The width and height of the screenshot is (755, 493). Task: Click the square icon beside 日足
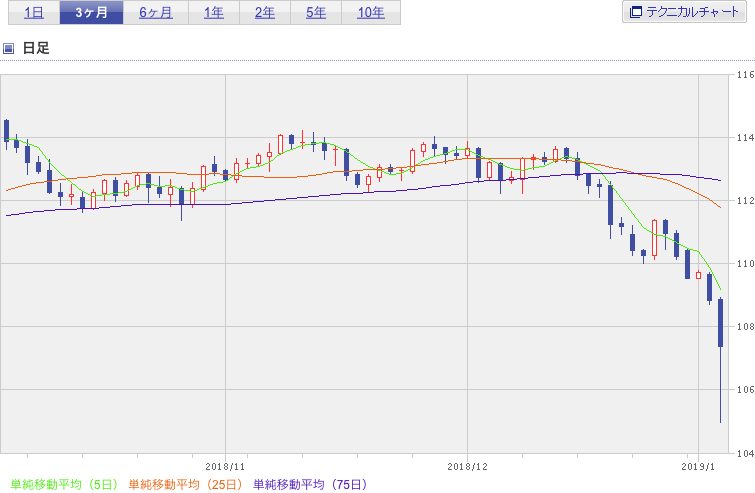pos(8,48)
